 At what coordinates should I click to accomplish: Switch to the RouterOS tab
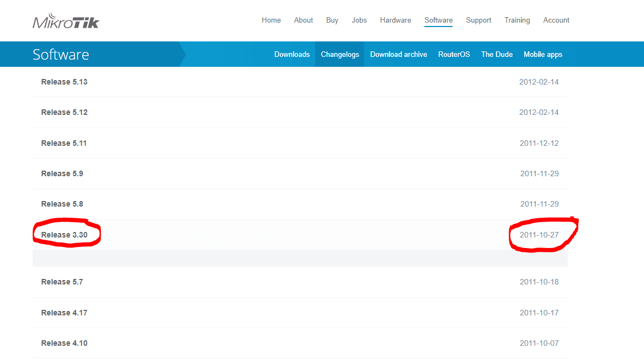click(x=454, y=54)
